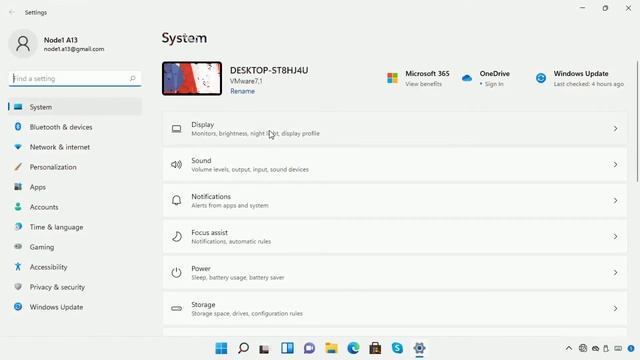This screenshot has height=360, width=640.
Task: Click the Storage drive icon
Action: click(x=176, y=309)
